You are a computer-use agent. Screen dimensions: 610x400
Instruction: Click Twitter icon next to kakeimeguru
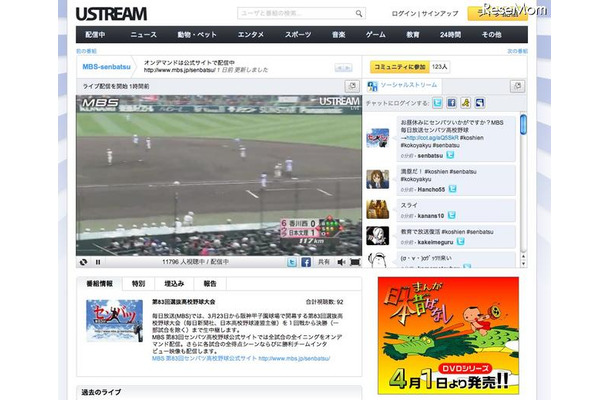[461, 241]
